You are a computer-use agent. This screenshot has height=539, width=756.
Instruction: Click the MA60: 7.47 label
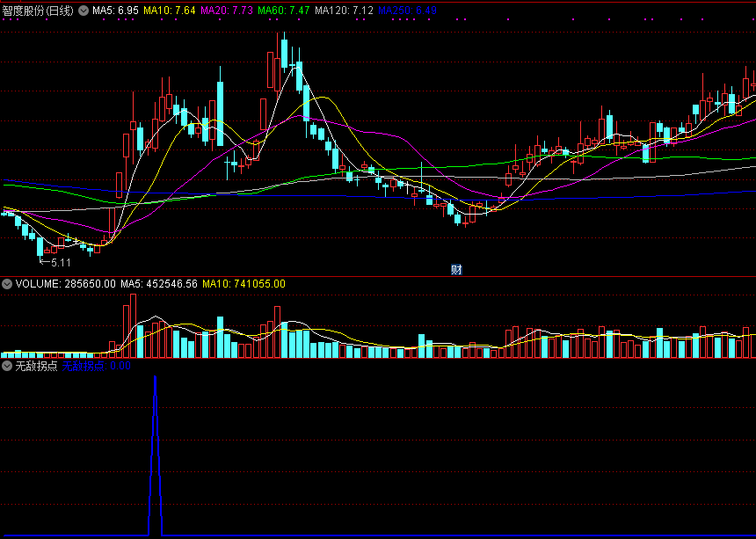(283, 11)
